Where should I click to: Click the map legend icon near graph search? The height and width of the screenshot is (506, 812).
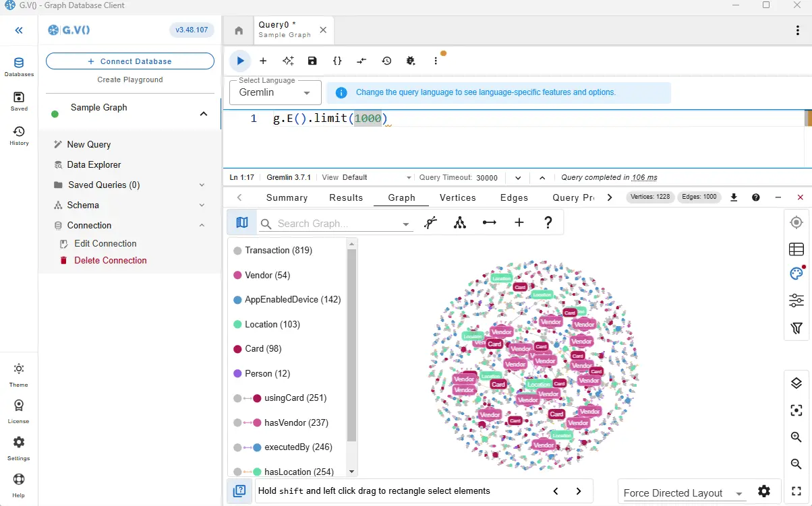241,222
